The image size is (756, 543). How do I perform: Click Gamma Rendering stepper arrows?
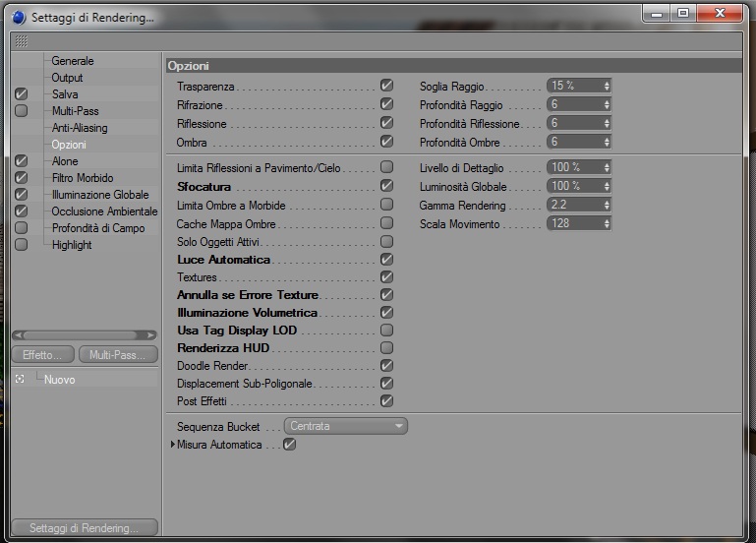point(607,205)
